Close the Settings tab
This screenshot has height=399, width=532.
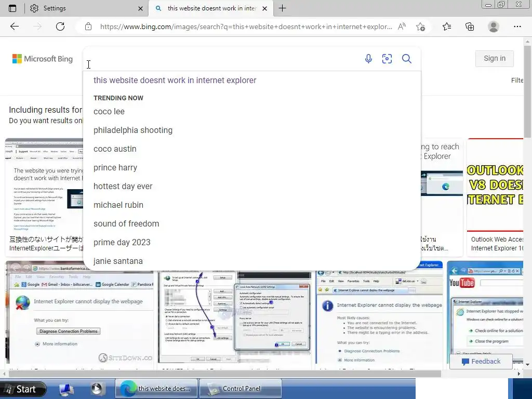tap(140, 8)
